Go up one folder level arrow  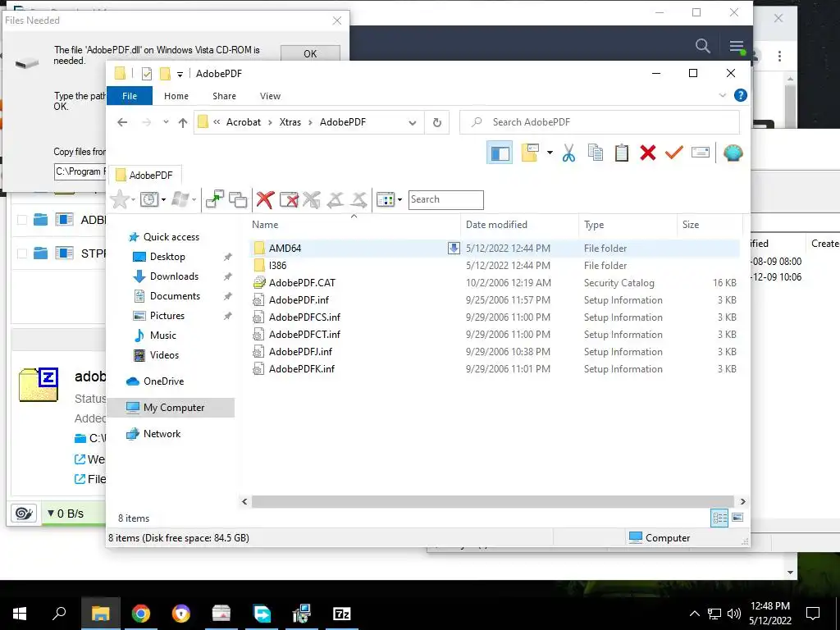[x=183, y=123]
